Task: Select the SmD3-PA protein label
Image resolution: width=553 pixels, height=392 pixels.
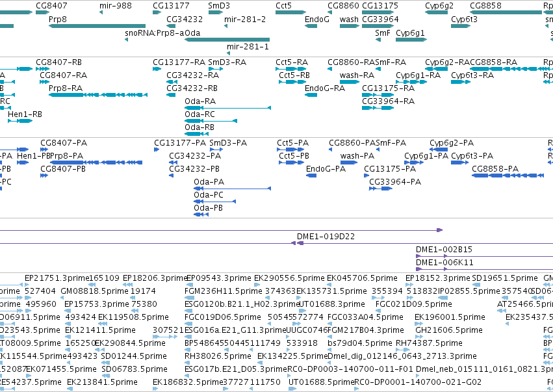Action: [x=228, y=142]
